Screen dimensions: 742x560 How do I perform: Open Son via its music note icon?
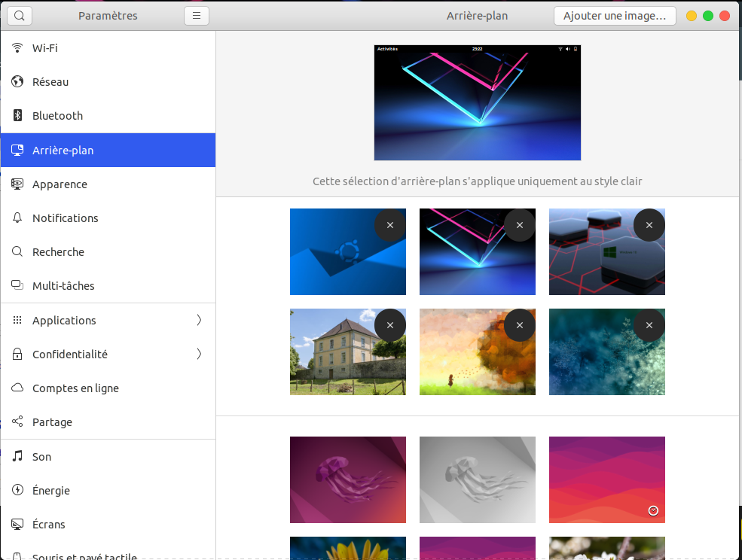17,456
